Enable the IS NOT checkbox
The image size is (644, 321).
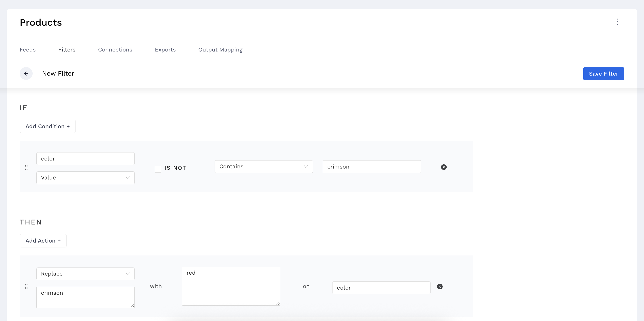(x=158, y=169)
